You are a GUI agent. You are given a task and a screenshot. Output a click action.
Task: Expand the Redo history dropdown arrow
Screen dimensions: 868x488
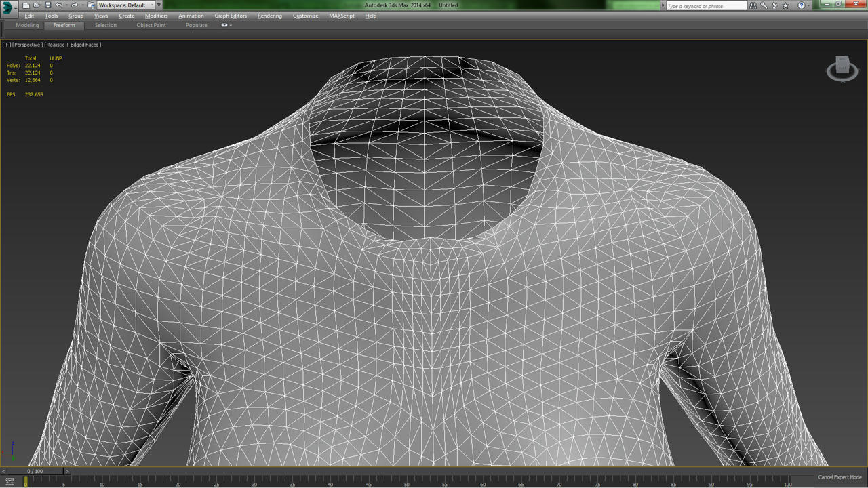[83, 5]
